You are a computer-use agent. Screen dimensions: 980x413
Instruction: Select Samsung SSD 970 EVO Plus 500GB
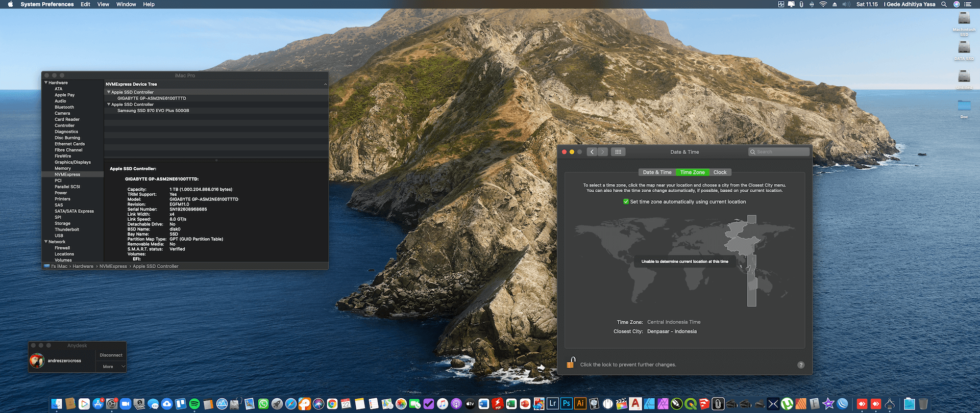(153, 111)
